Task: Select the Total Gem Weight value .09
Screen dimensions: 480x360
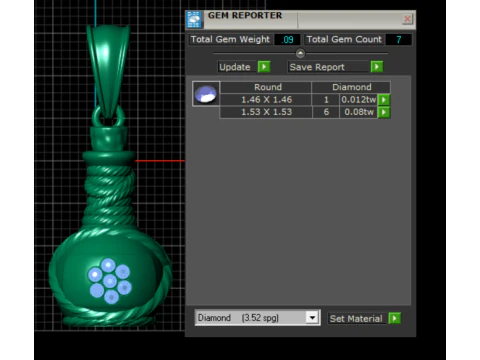Action: (287, 40)
